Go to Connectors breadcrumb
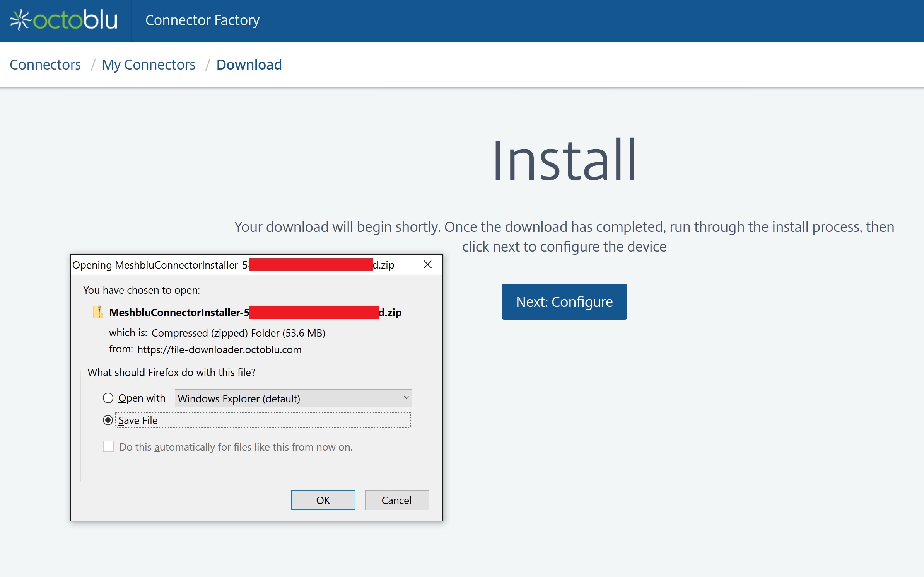Screen dimensions: 924x577 pos(45,65)
